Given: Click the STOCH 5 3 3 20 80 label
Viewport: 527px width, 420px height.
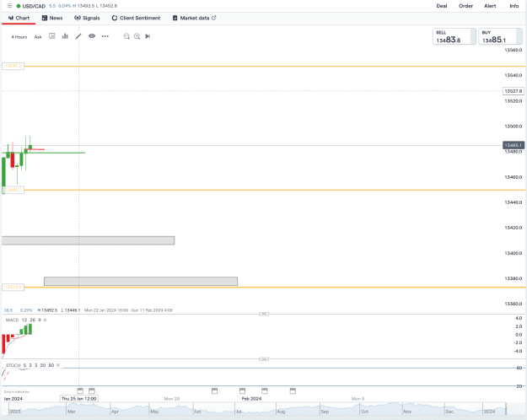Looking at the screenshot, I should 30,365.
